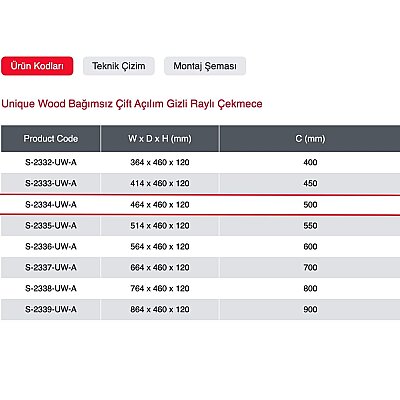400x400 pixels.
Task: Click the C value 500 cell
Action: pyautogui.click(x=310, y=204)
